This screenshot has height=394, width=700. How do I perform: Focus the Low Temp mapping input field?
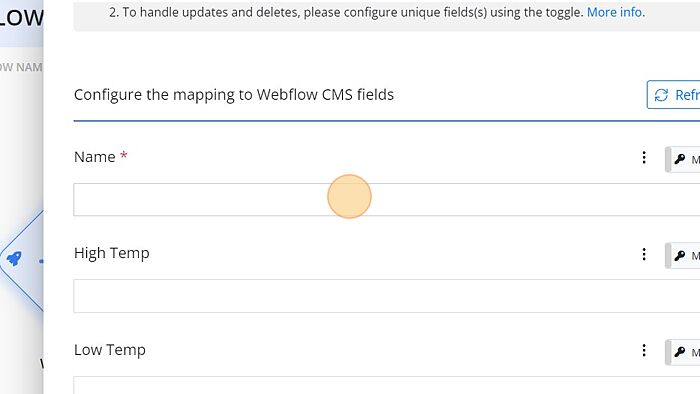[x=387, y=386]
